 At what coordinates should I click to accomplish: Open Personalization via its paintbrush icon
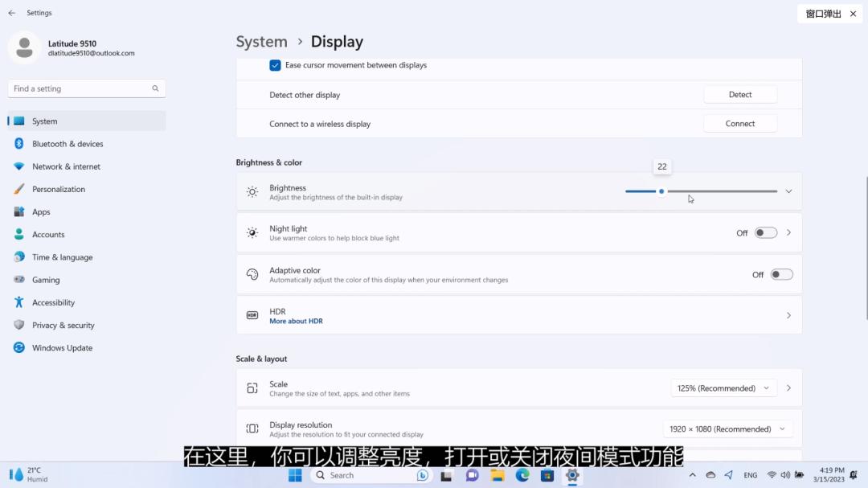coord(18,189)
